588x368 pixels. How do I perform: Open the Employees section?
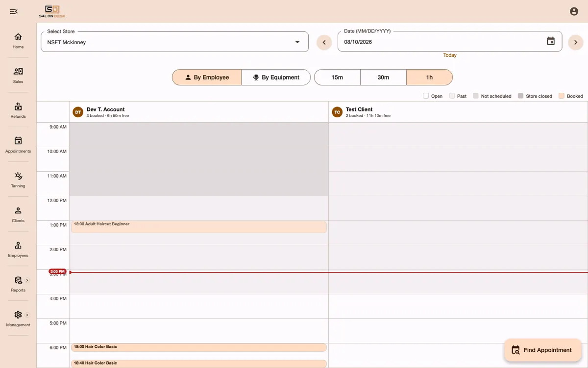coord(18,249)
